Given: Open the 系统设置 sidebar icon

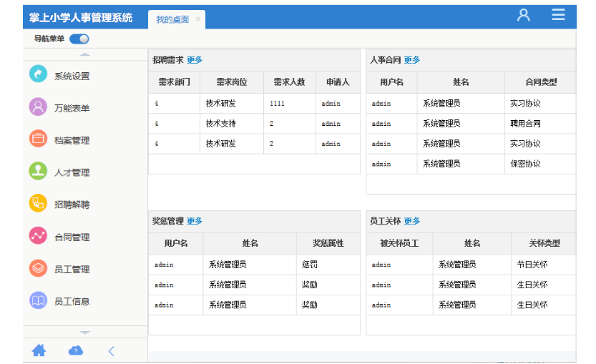Looking at the screenshot, I should pyautogui.click(x=38, y=74).
